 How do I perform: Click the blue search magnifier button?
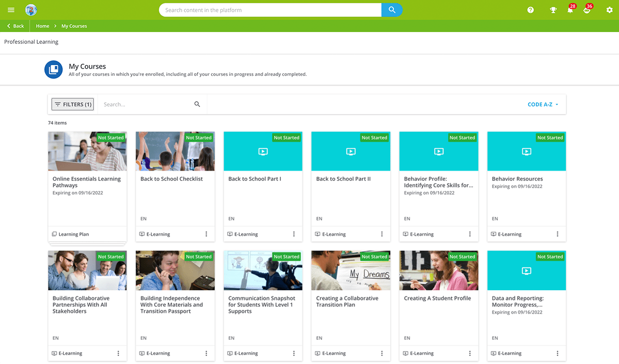click(392, 10)
